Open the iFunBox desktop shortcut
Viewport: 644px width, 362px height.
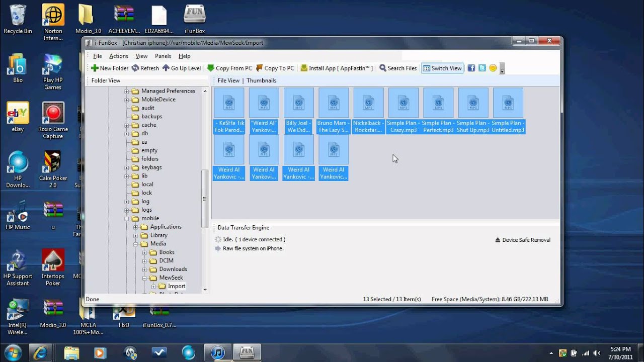coord(195,19)
